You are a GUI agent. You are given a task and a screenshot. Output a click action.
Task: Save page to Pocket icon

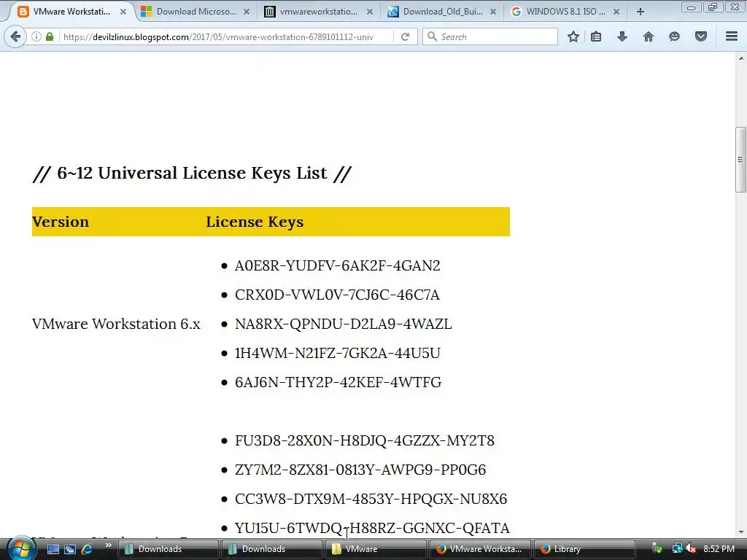point(701,36)
